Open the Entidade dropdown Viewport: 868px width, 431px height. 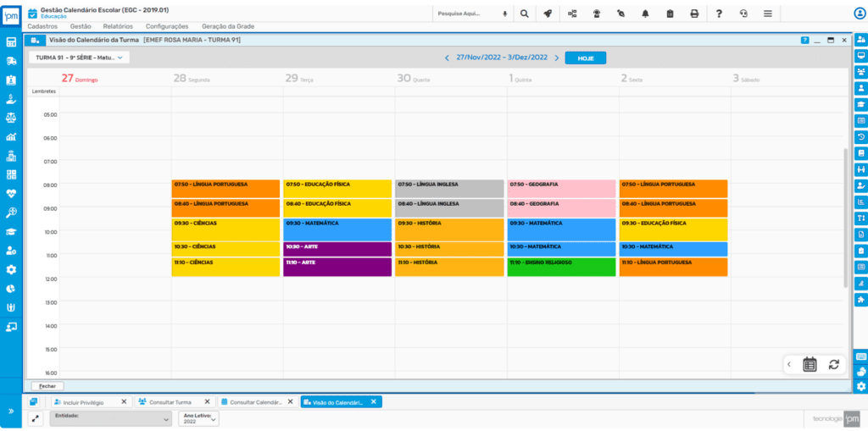tap(111, 419)
